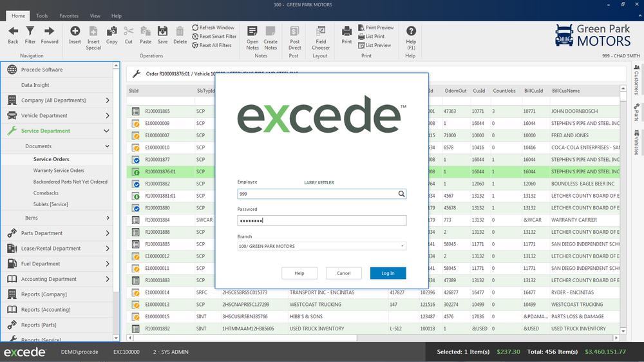
Task: Open the Favorites ribbon tab
Action: tap(69, 15)
